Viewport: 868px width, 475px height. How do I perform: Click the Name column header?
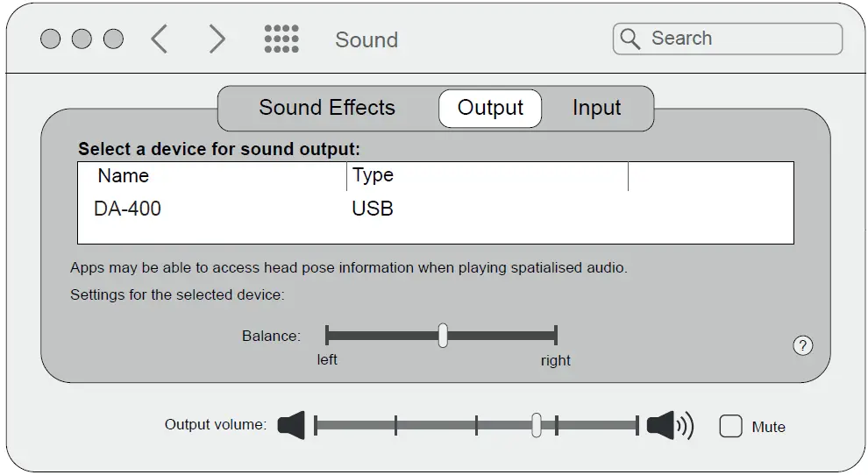pos(124,176)
